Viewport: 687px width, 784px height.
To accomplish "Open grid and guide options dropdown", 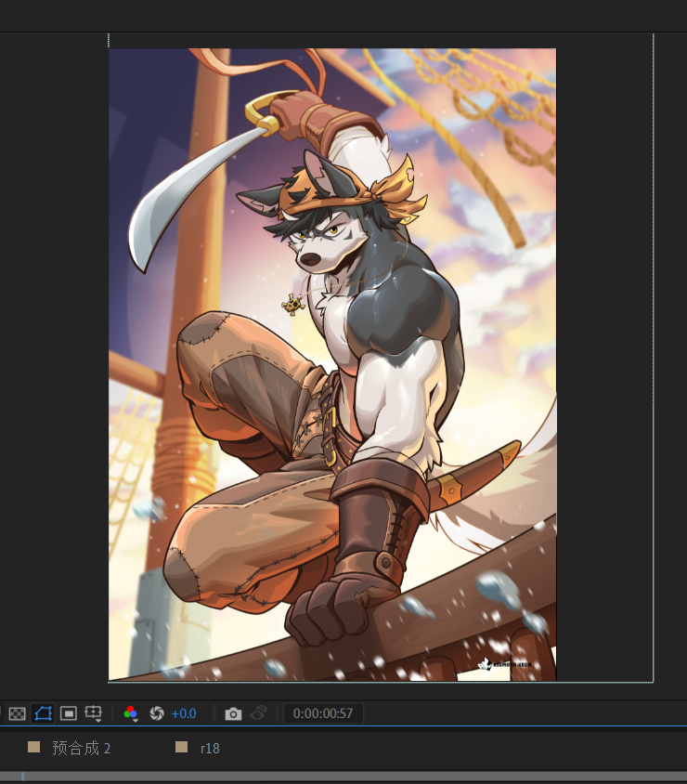I will [93, 713].
